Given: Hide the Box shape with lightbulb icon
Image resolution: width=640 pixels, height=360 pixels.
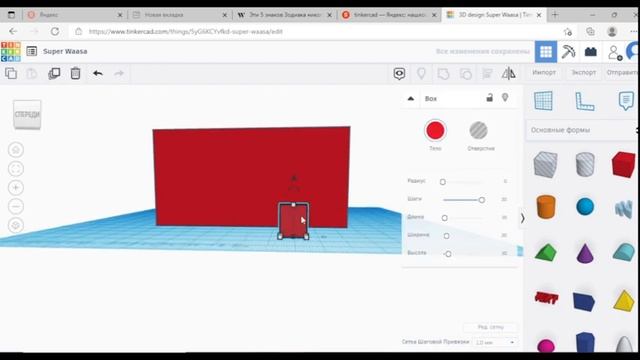Looking at the screenshot, I should click(505, 98).
